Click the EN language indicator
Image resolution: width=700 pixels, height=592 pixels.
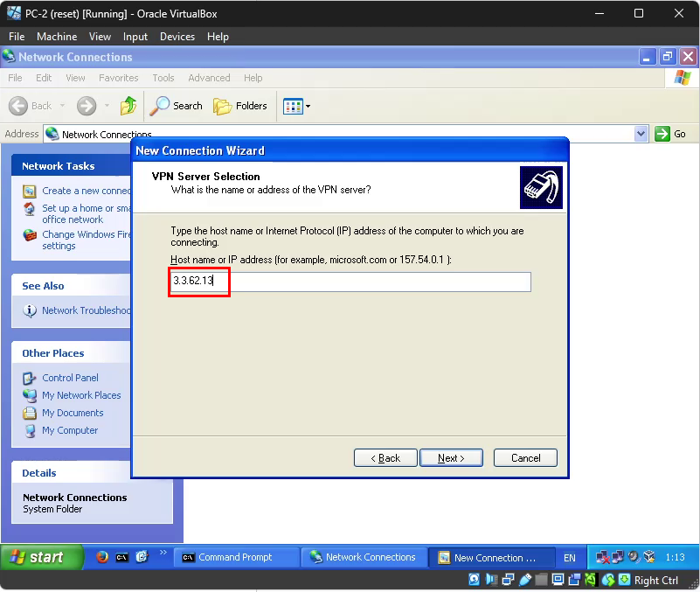(x=570, y=558)
